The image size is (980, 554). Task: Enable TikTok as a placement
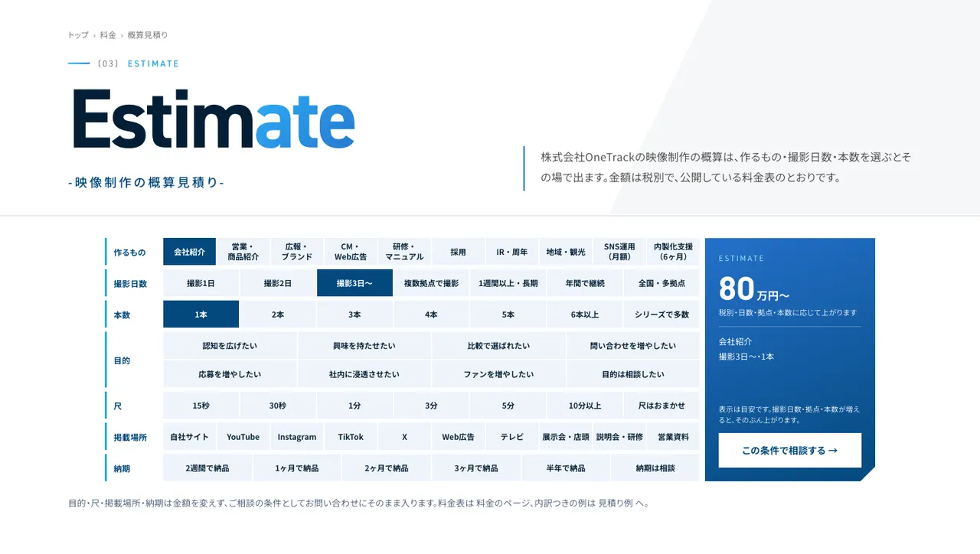click(351, 437)
